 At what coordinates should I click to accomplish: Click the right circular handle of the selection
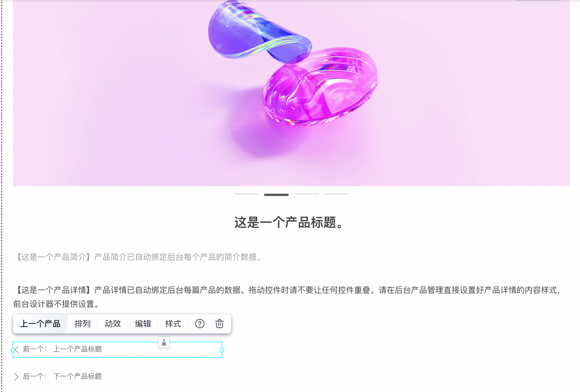point(222,350)
